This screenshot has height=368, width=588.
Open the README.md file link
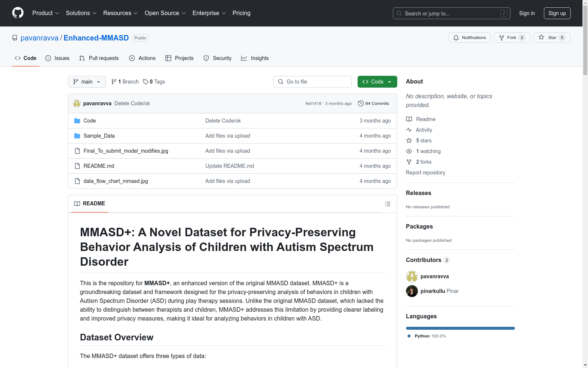click(99, 166)
